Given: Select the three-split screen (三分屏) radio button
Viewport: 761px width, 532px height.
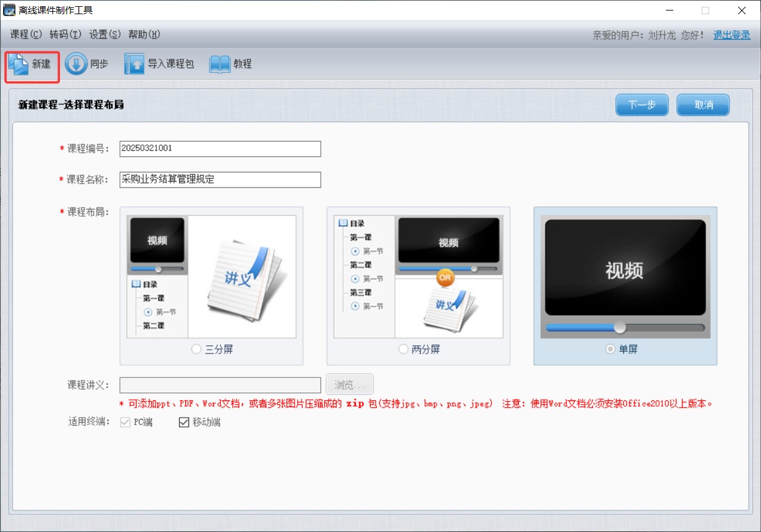Looking at the screenshot, I should click(x=196, y=349).
